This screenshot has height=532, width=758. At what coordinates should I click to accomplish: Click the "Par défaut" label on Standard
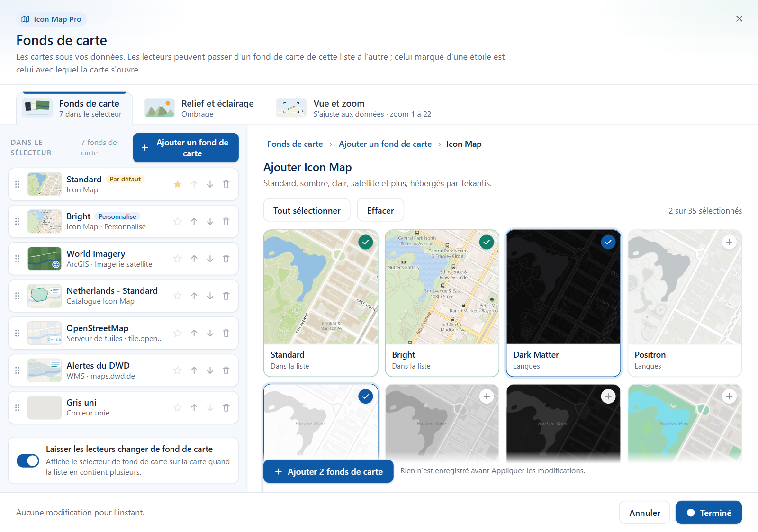(x=125, y=179)
